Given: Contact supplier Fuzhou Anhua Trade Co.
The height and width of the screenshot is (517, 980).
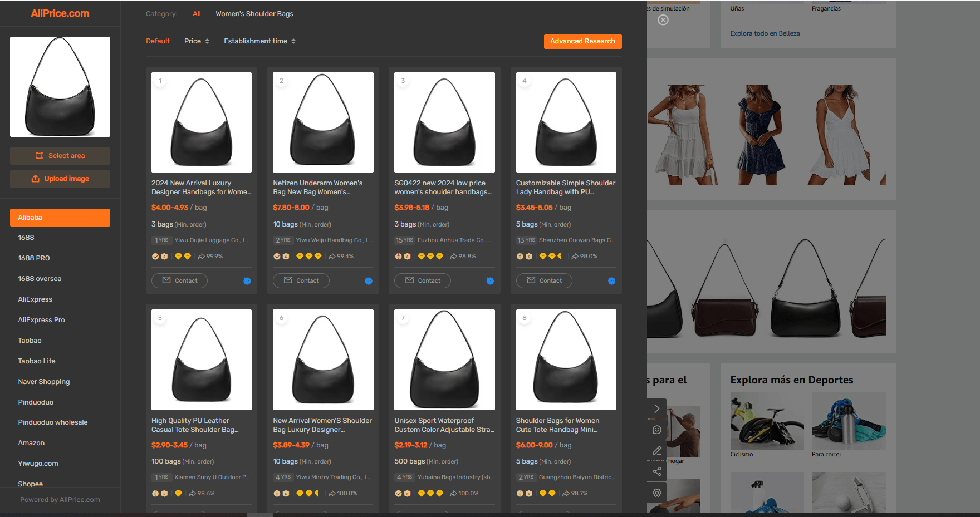Looking at the screenshot, I should point(423,280).
